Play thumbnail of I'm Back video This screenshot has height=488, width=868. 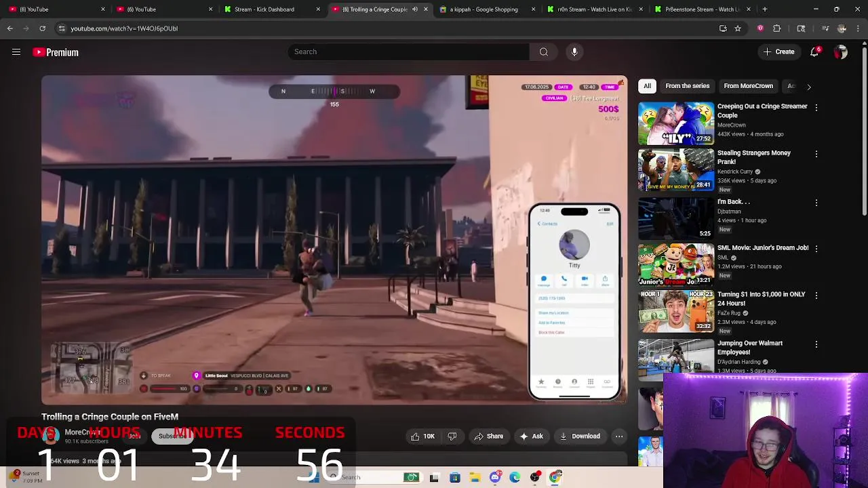[x=676, y=218]
